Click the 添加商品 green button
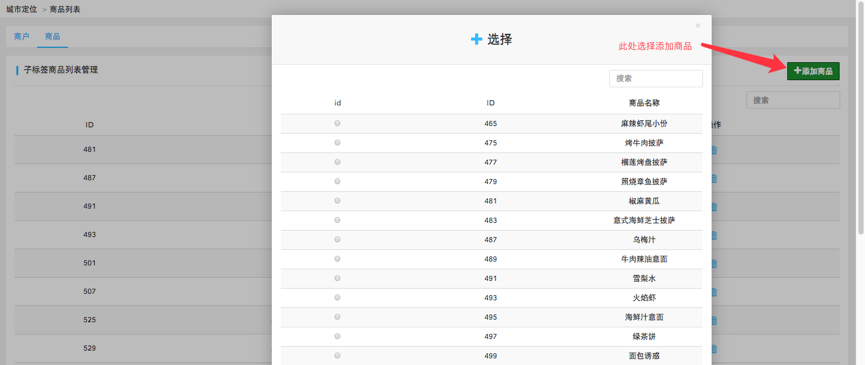Screen dimensions: 865x365 813,71
